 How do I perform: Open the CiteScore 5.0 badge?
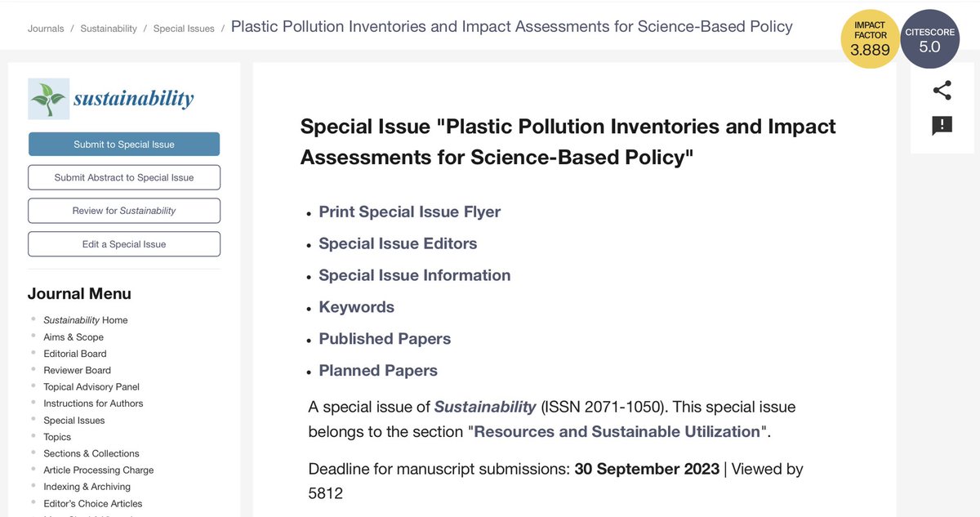pos(929,39)
